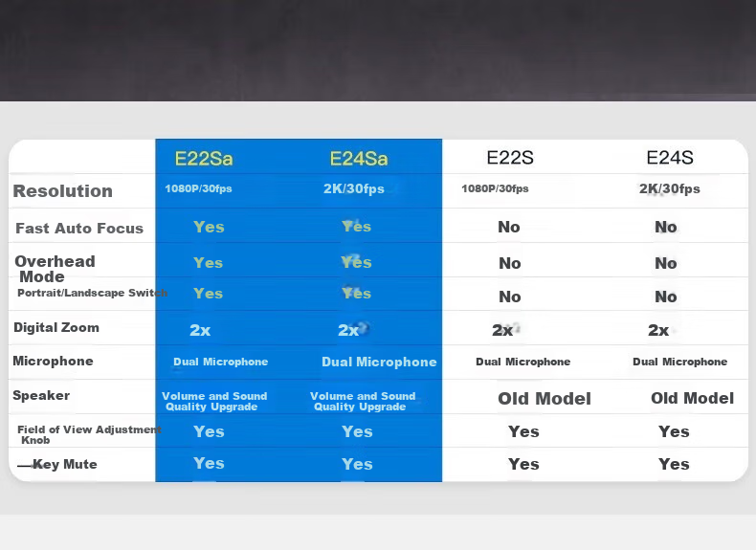Click Digital Zoom 2x for E22S
The image size is (756, 550).
click(x=502, y=330)
